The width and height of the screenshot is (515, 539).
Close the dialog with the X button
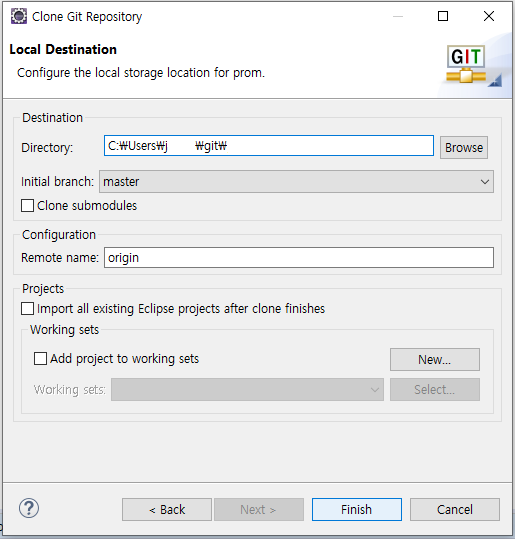coord(489,16)
